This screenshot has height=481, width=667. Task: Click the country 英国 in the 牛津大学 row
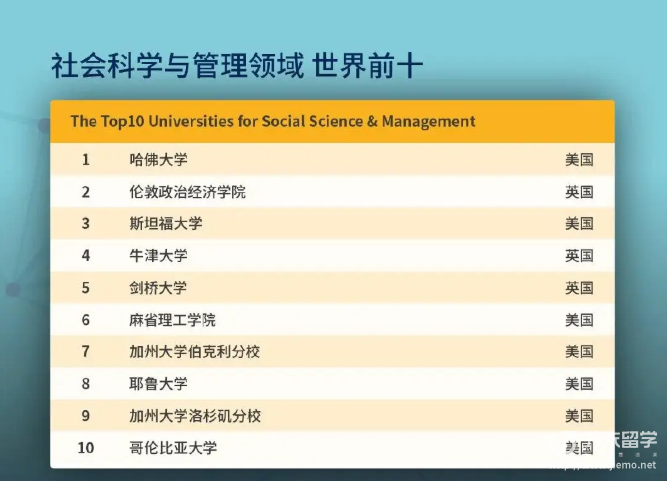(x=579, y=256)
